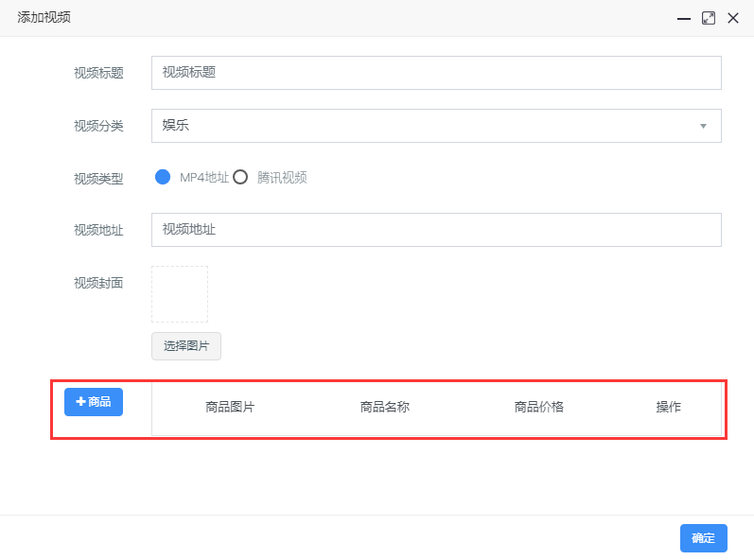Maximize the 添加视频 dialog window

pos(708,18)
